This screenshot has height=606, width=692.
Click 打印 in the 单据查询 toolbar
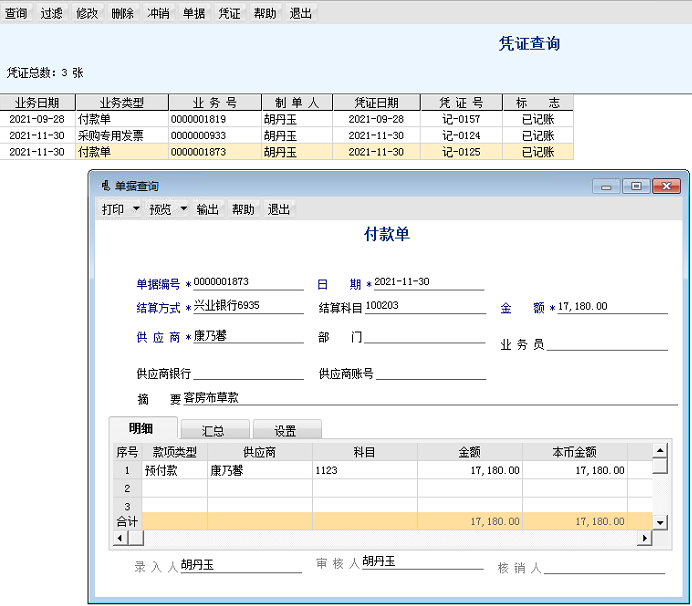point(113,209)
